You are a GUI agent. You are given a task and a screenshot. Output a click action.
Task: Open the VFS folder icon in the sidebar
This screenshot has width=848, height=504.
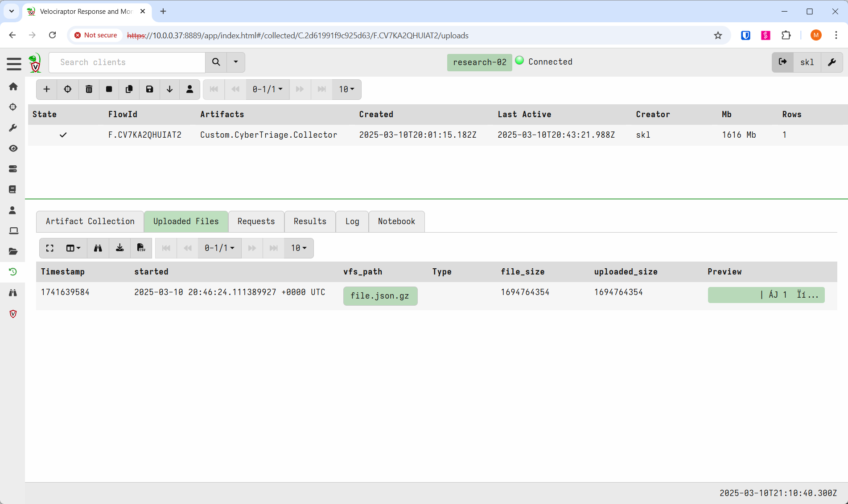point(13,251)
